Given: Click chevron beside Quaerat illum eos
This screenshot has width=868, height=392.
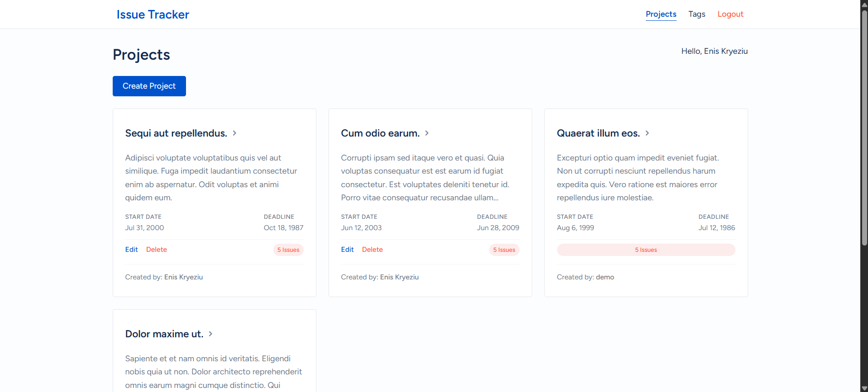Looking at the screenshot, I should pyautogui.click(x=647, y=133).
